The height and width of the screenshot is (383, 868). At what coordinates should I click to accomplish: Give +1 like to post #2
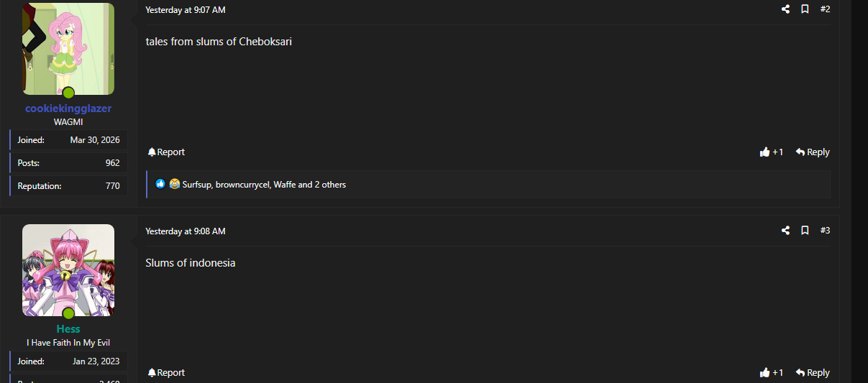point(772,152)
